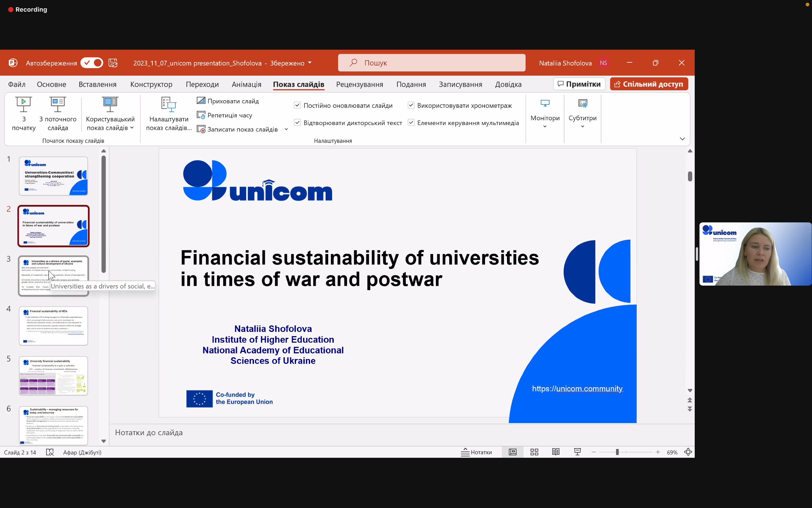The height and width of the screenshot is (508, 812).
Task: Select slide 6 Sustainability thumbnail
Action: pos(53,425)
